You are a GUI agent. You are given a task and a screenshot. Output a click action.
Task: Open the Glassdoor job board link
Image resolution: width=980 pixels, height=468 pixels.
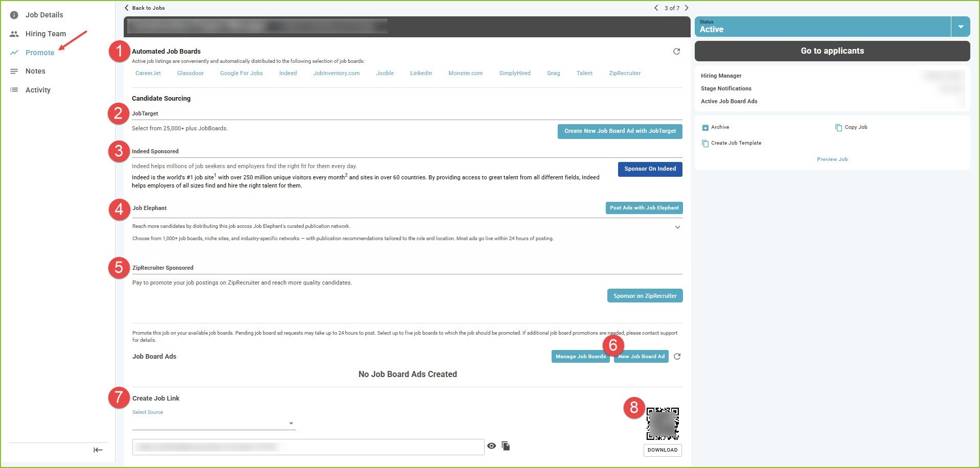click(x=190, y=74)
